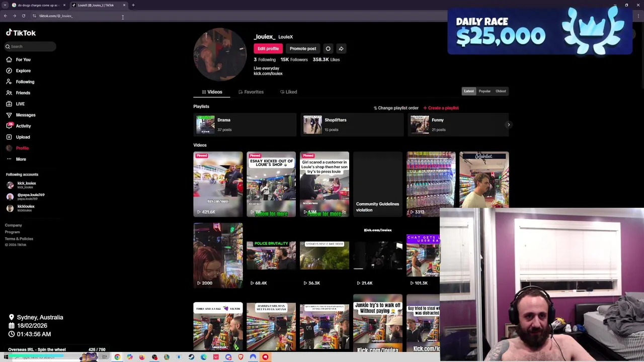Click the address bar URL
Viewport: 644px width, 362px height.
(x=56, y=16)
